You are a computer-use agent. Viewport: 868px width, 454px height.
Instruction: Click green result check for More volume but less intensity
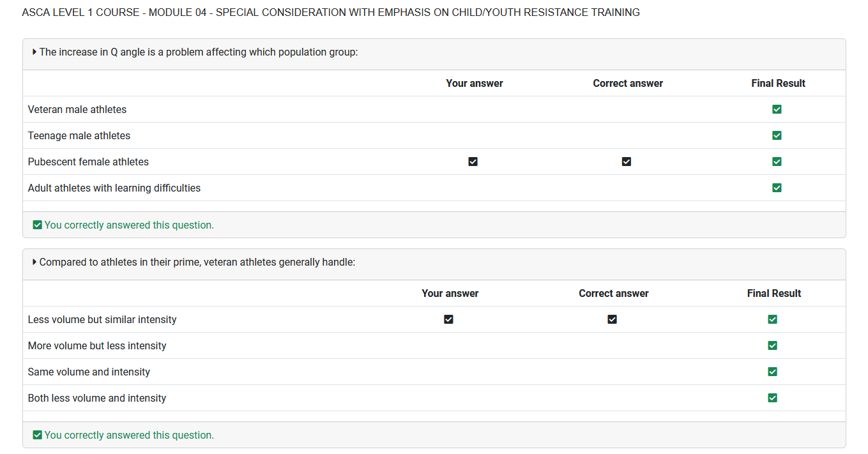point(772,345)
